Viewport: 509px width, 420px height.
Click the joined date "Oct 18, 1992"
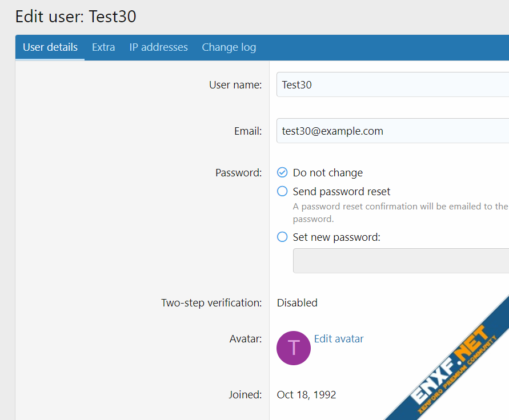click(306, 394)
